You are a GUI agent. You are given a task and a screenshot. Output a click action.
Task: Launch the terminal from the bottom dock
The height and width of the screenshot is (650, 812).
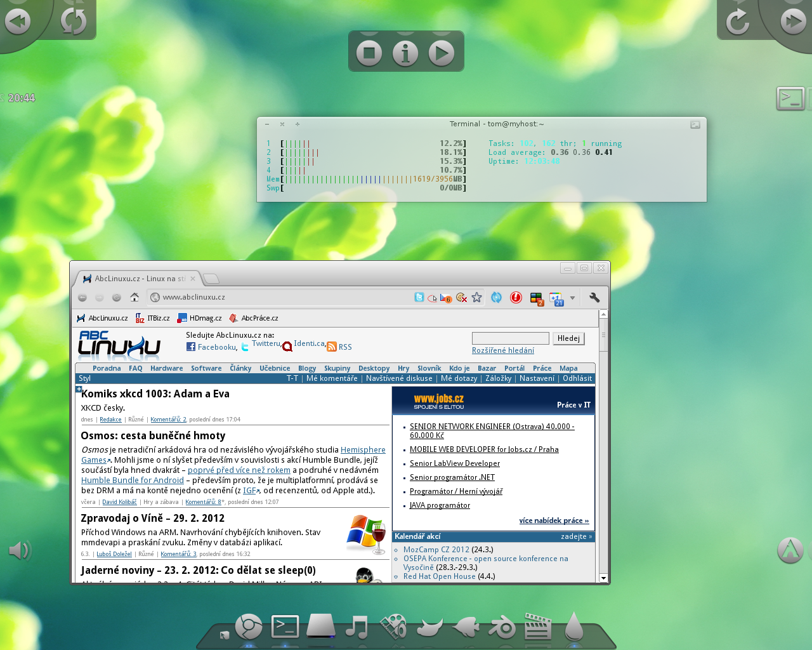click(285, 627)
